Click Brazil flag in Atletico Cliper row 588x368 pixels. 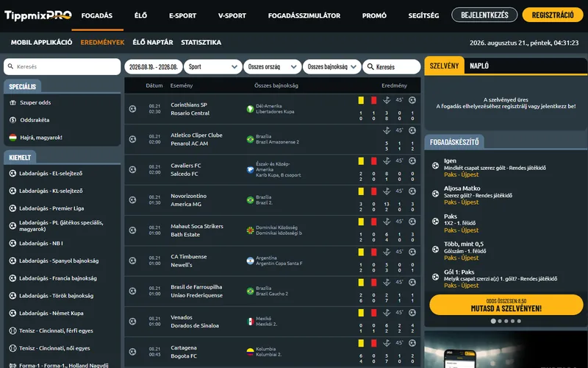click(250, 139)
